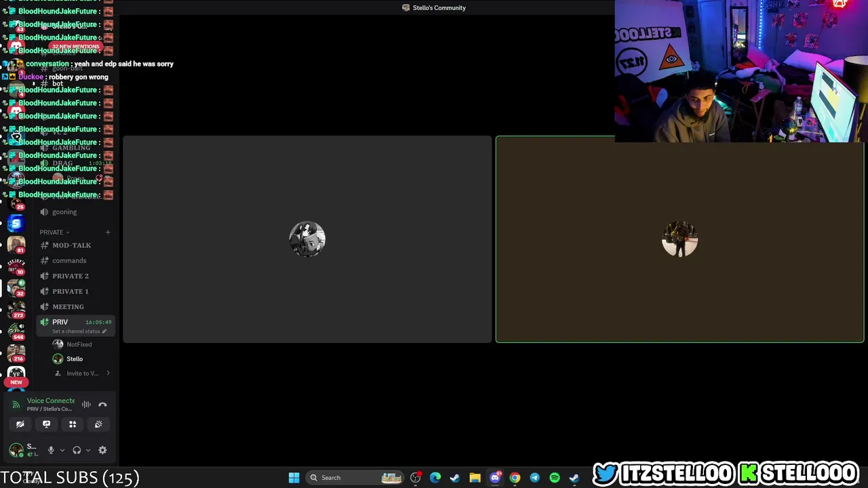Image resolution: width=868 pixels, height=488 pixels.
Task: Edit channel status pencil icon
Action: [x=104, y=331]
